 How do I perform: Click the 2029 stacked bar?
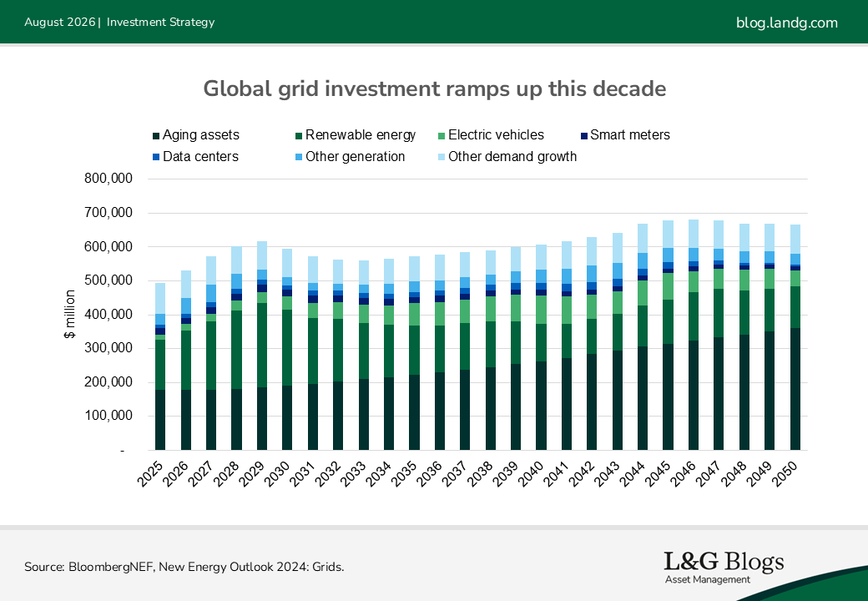click(262, 346)
